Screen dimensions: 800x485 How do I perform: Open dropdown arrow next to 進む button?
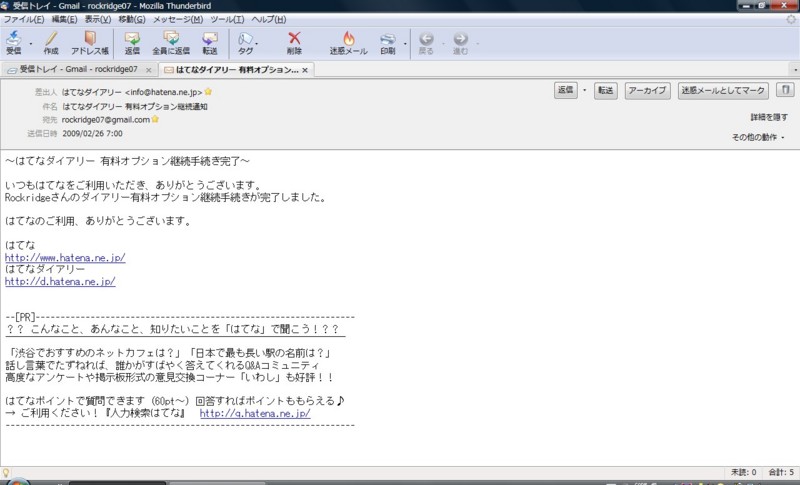[x=477, y=43]
